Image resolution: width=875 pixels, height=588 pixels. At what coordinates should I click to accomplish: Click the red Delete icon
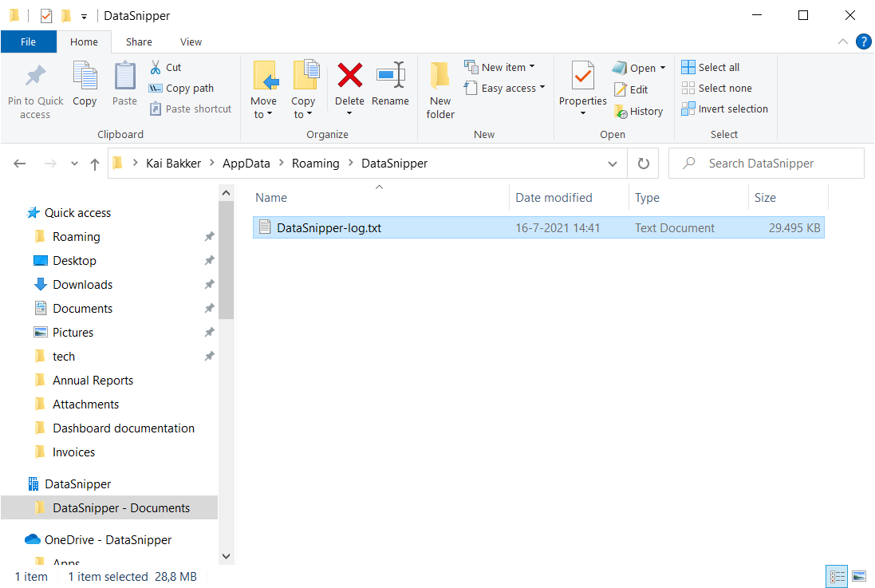pos(350,75)
